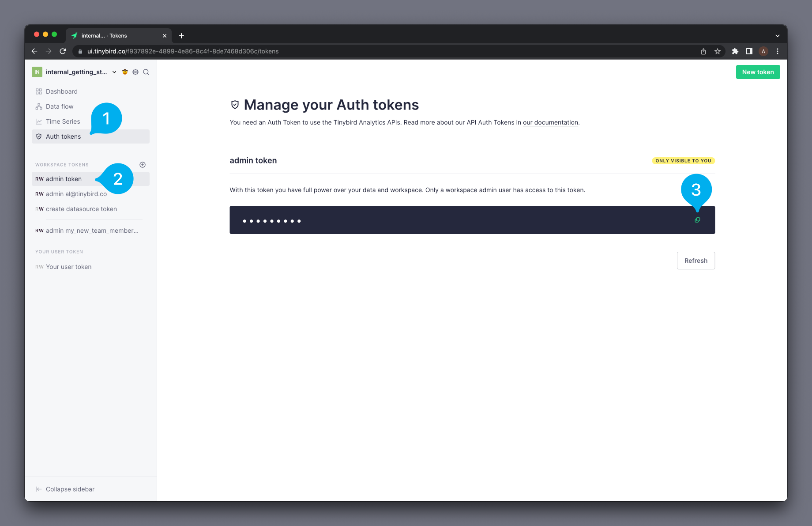Open the tab search chevron
The height and width of the screenshot is (526, 812).
[x=778, y=36]
